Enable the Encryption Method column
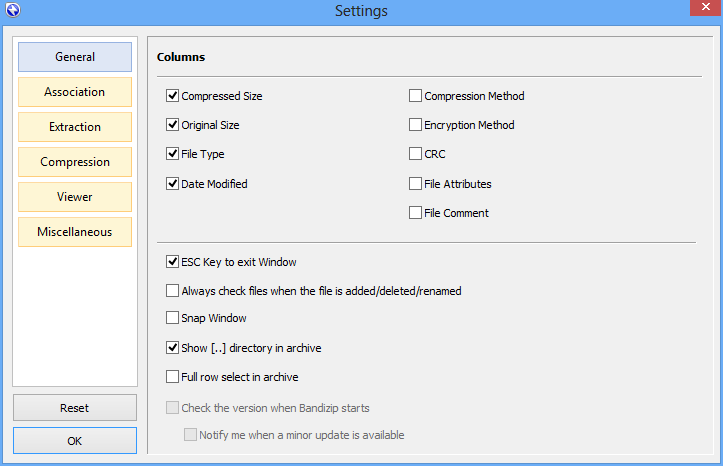This screenshot has height=466, width=723. [x=416, y=126]
